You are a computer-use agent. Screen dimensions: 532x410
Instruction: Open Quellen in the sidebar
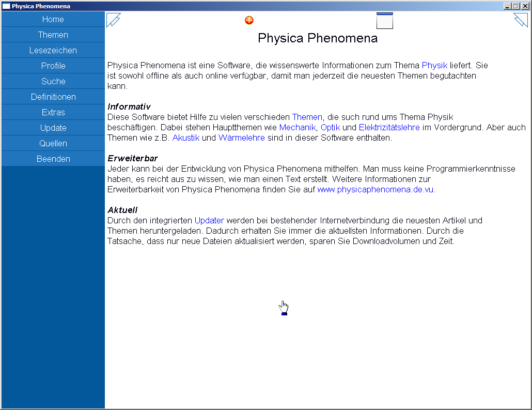53,143
